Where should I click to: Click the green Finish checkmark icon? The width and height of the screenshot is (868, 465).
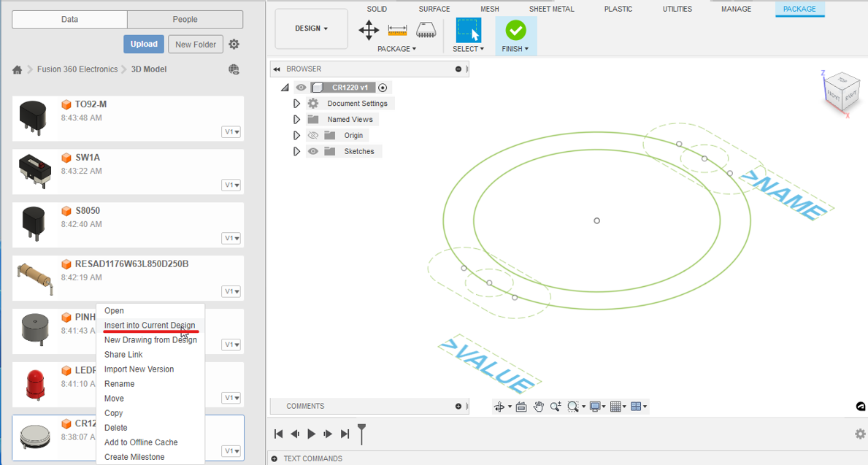click(x=515, y=31)
